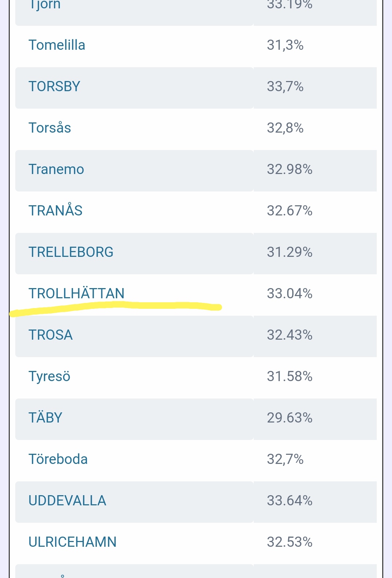This screenshot has height=578, width=392.
Task: Open the ULRICEHAMN link
Action: click(73, 542)
